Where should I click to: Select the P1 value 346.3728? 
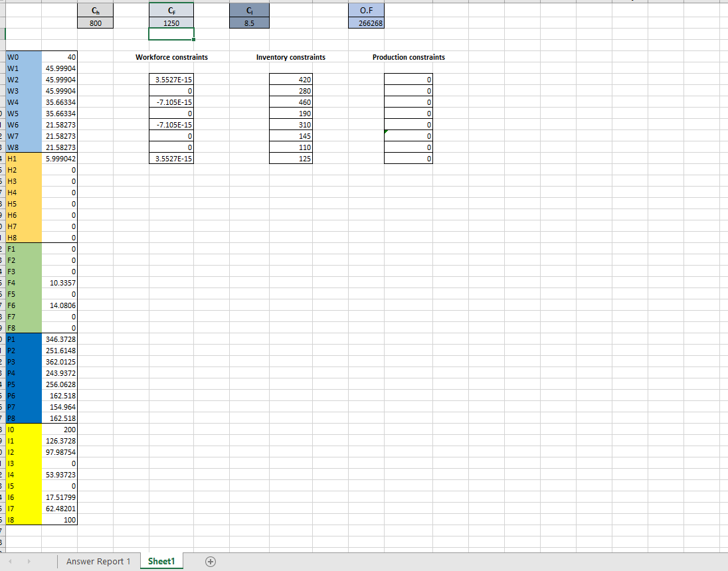(58, 339)
